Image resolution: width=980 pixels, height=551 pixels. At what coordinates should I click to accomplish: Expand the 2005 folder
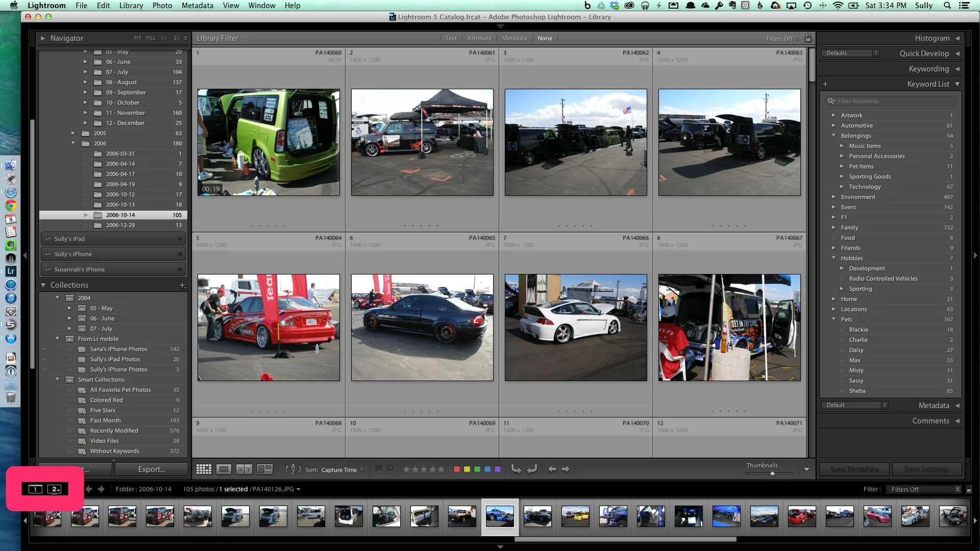(73, 133)
